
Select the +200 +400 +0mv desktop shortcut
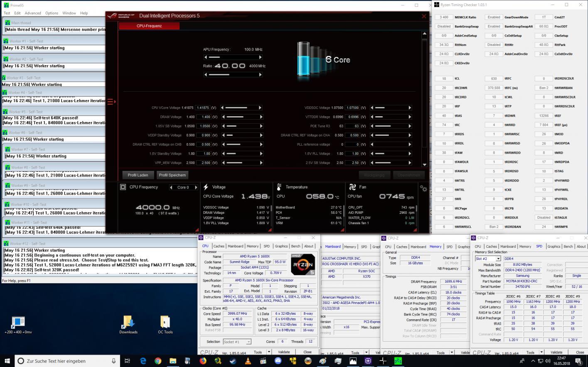pyautogui.click(x=18, y=324)
